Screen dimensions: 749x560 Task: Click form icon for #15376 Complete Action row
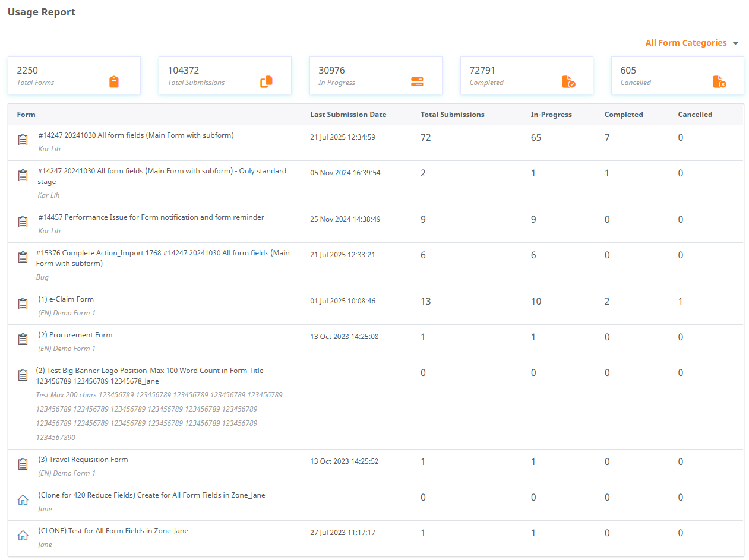23,258
